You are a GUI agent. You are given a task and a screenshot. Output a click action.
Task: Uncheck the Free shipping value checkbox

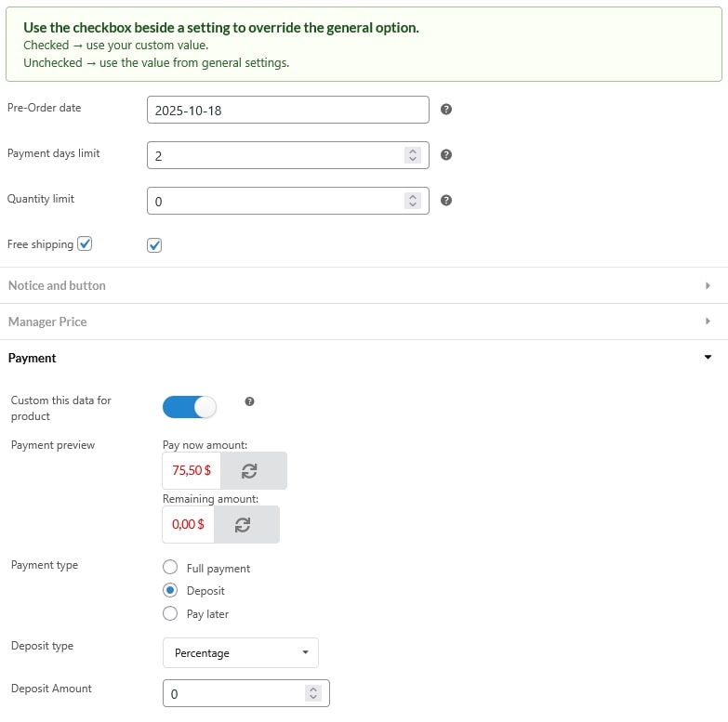point(154,245)
